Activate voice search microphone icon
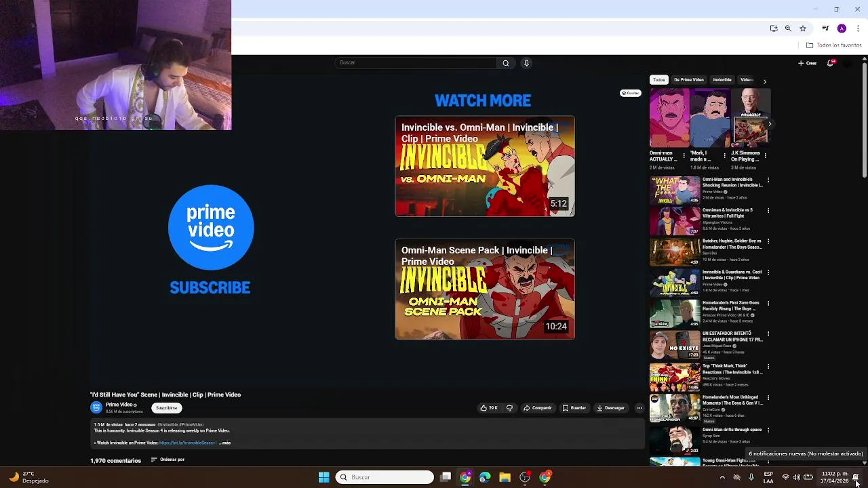Image resolution: width=868 pixels, height=488 pixels. point(526,63)
